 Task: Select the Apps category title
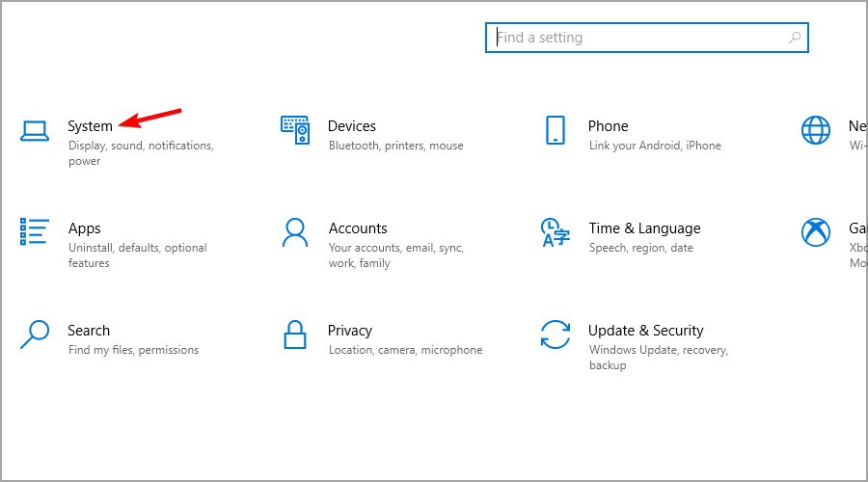(85, 228)
